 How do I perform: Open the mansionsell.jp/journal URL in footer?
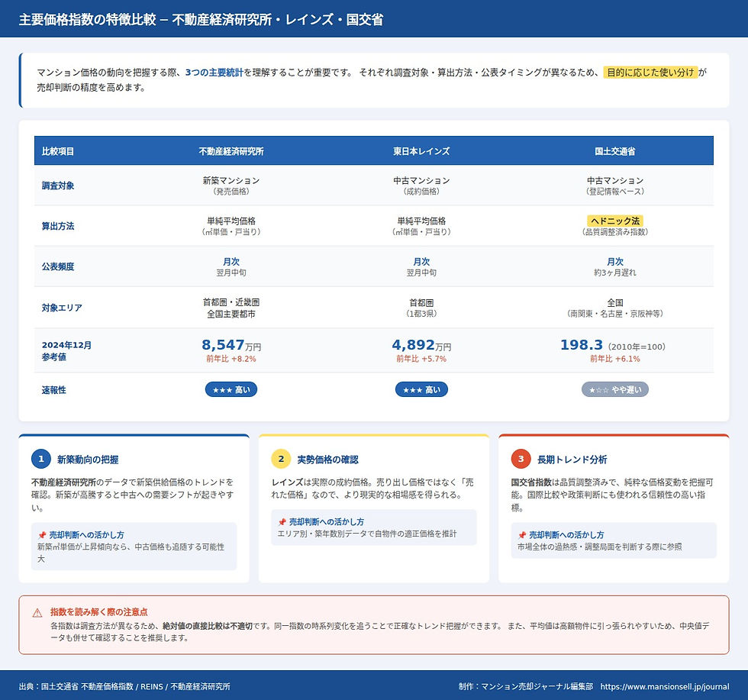point(665,686)
